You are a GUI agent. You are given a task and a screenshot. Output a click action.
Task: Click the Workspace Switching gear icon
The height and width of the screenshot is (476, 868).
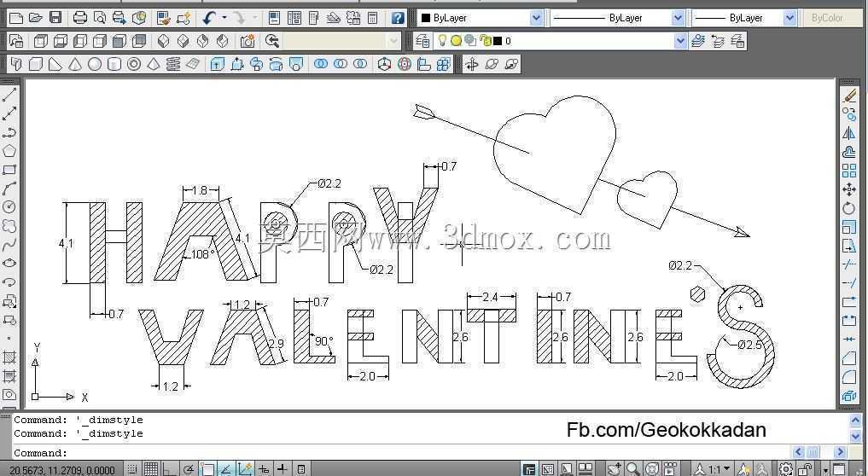pyautogui.click(x=785, y=469)
